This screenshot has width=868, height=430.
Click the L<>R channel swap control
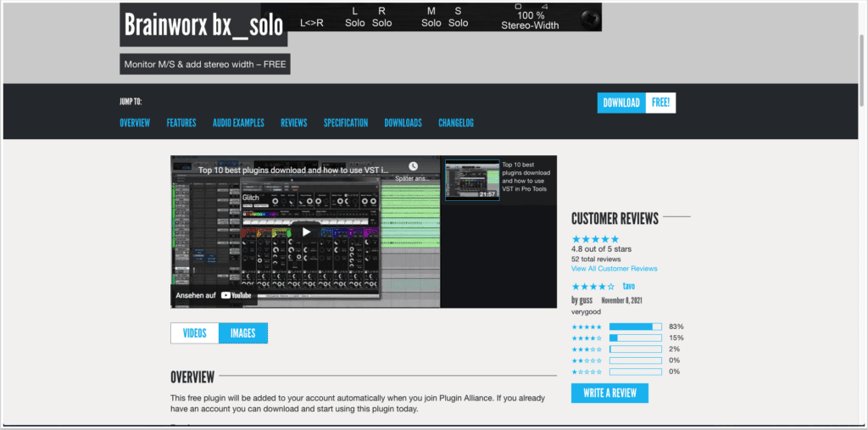(x=312, y=23)
